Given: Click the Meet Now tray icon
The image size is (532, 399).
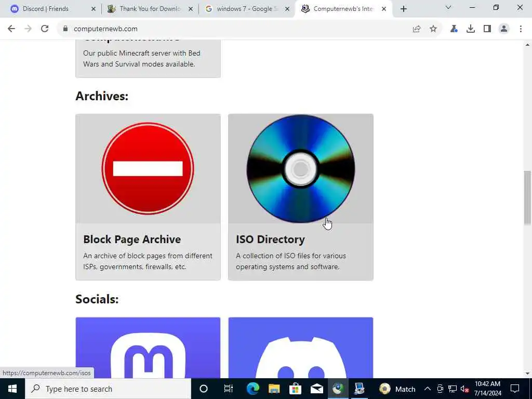Looking at the screenshot, I should click(440, 389).
